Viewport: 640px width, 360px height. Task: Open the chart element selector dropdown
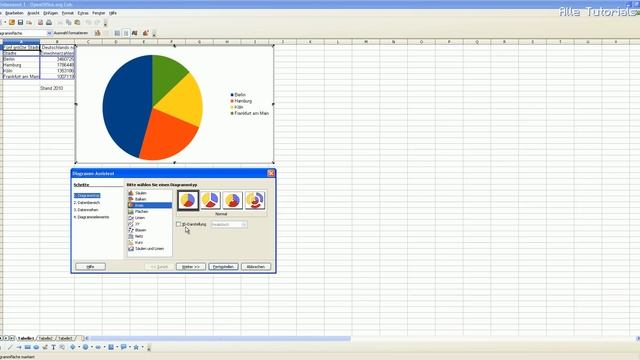[x=49, y=33]
